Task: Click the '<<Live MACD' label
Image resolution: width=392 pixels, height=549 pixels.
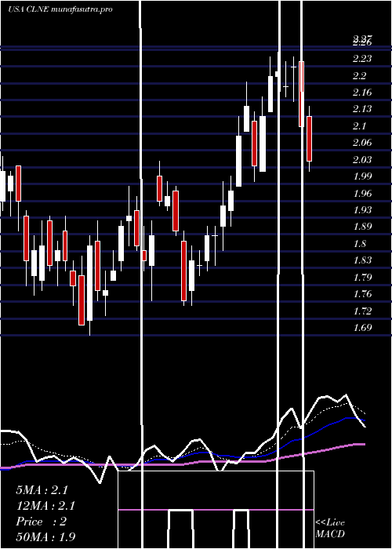Action: coord(330,529)
